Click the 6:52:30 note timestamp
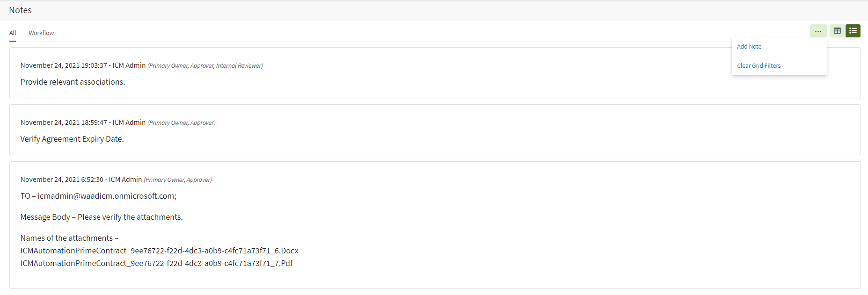Viewport: 868px width, 295px height. pyautogui.click(x=62, y=180)
